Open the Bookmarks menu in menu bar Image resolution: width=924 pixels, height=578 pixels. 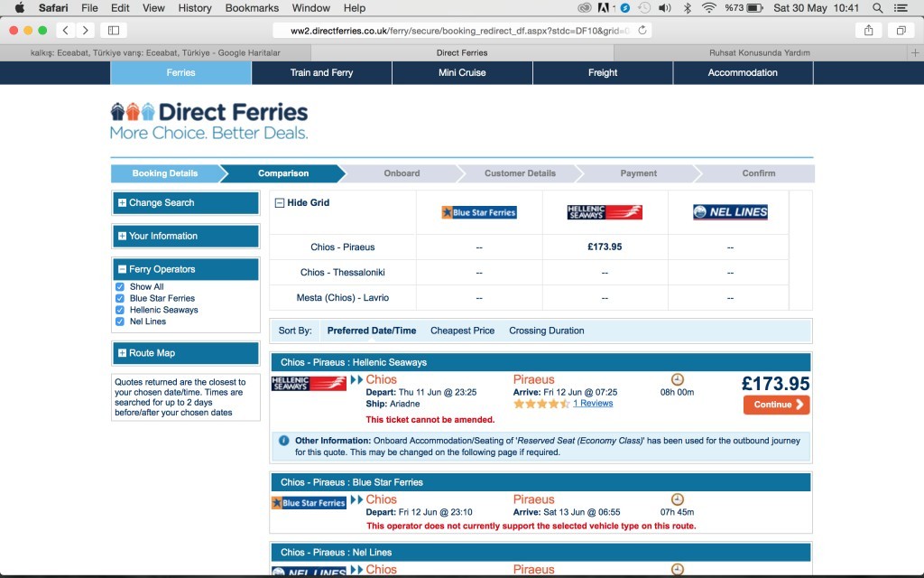pos(250,8)
